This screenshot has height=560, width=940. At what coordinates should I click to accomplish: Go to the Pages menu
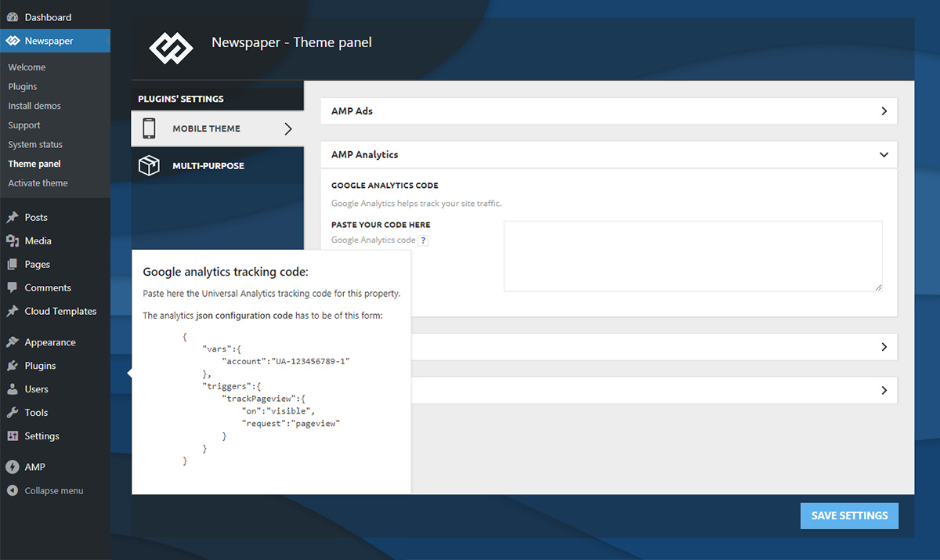pyautogui.click(x=55, y=265)
